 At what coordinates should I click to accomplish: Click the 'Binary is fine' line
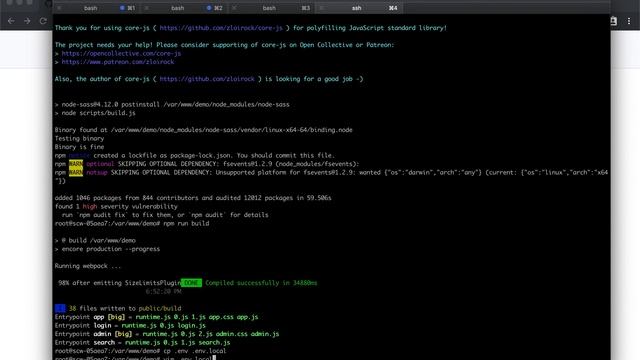click(x=79, y=147)
